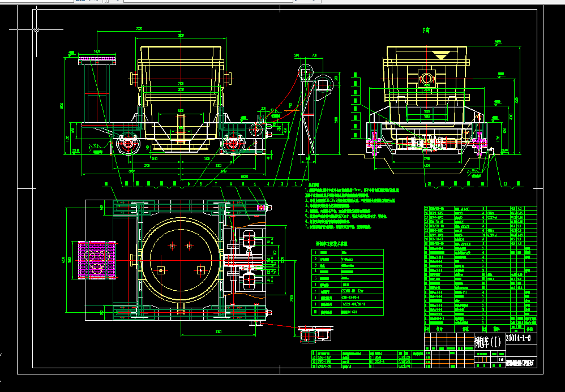Click part balloon number 7
Viewport: 565px width, 392px height.
pyautogui.click(x=216, y=184)
